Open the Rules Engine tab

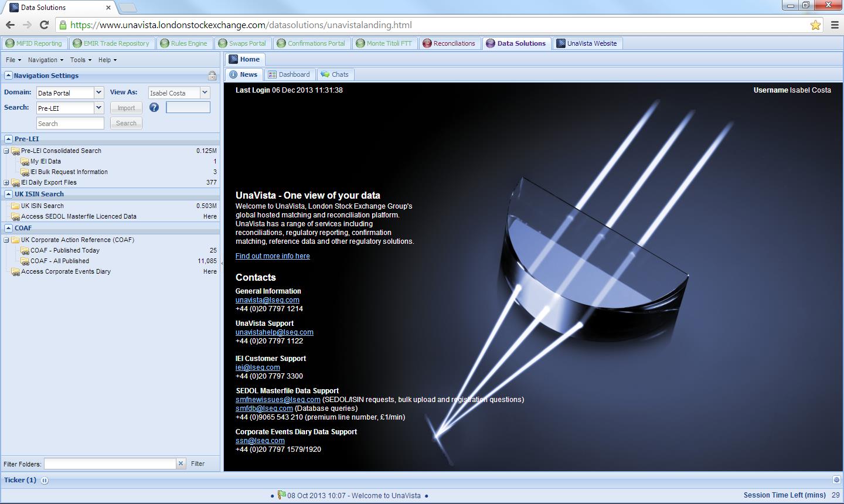184,43
